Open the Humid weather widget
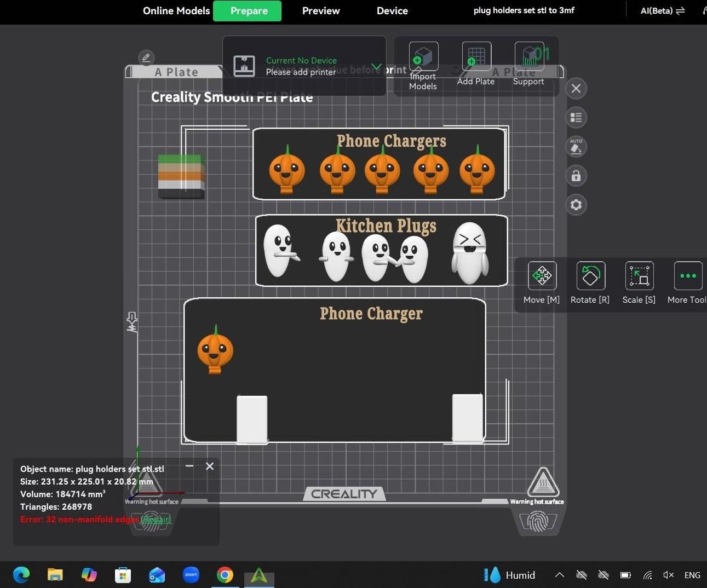 (509, 575)
